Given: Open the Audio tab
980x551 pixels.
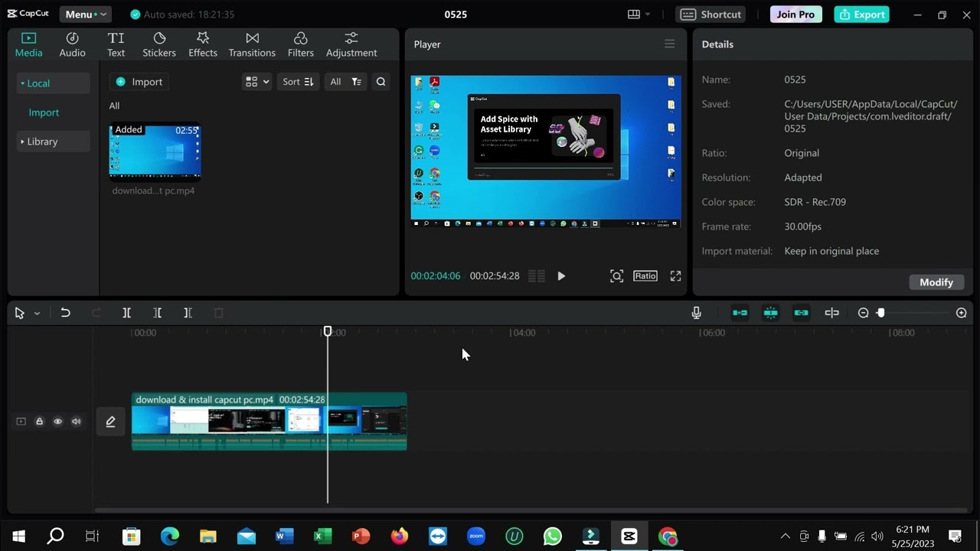Looking at the screenshot, I should coord(72,44).
